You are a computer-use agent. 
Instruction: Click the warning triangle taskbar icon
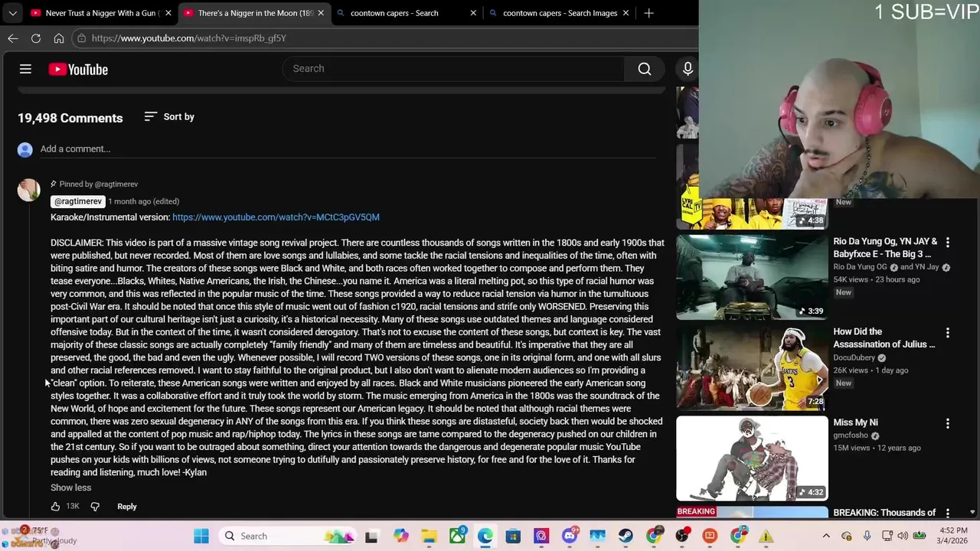(766, 536)
